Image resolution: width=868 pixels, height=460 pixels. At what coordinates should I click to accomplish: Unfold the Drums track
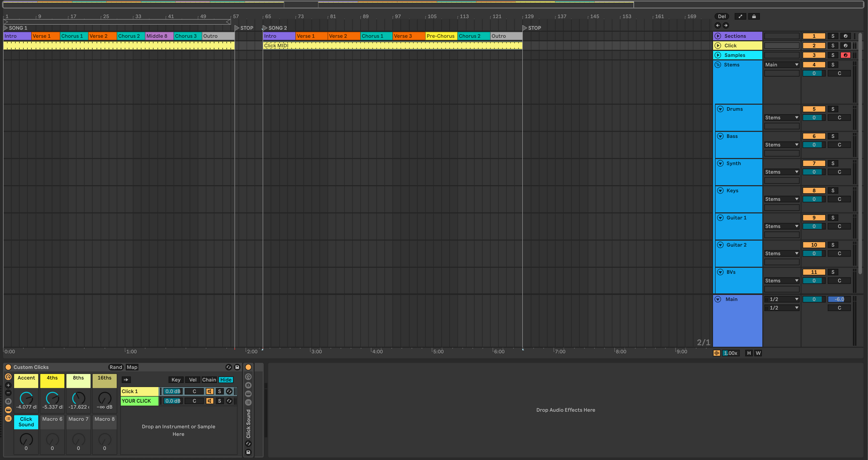pos(720,109)
